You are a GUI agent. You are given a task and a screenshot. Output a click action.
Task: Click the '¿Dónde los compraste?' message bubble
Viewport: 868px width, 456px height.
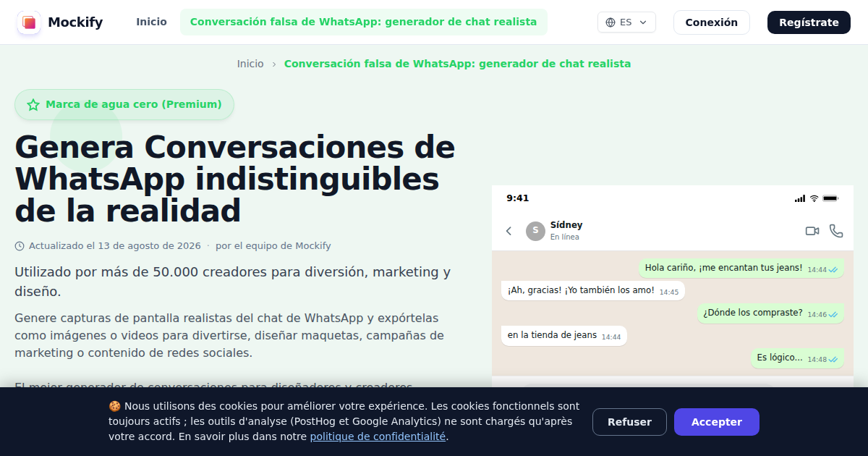[770, 313]
